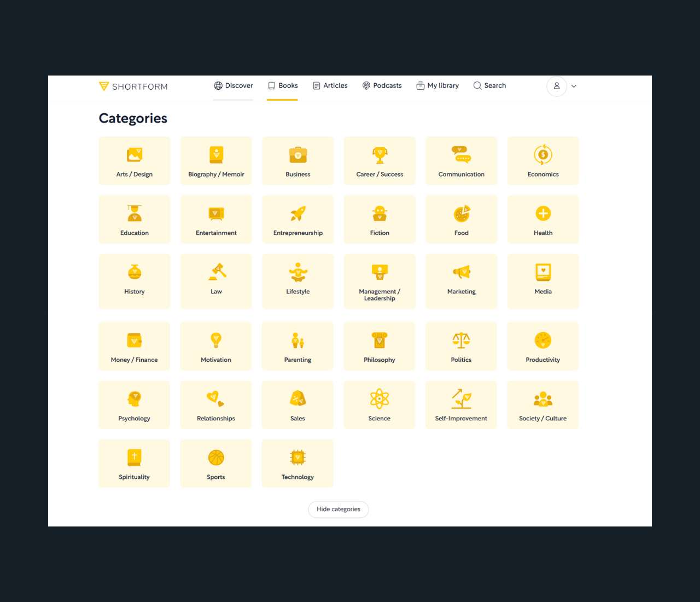700x602 pixels.
Task: Choose the Politics scales icon
Action: click(461, 340)
